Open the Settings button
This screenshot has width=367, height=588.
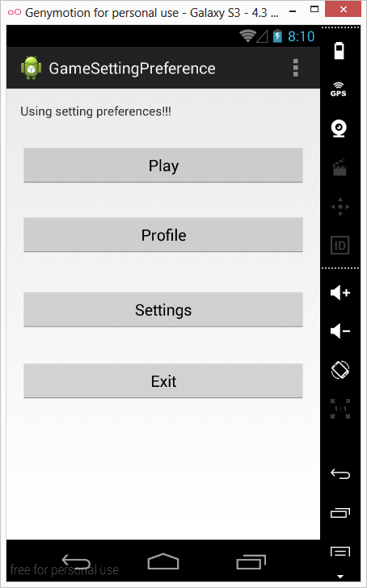point(163,310)
